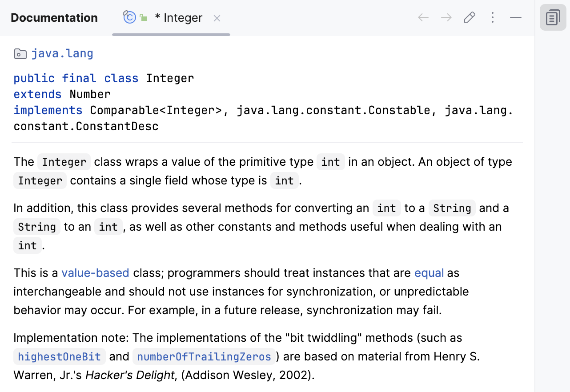Click the Documentation tool window stripe icon
The width and height of the screenshot is (570, 392).
[553, 17]
